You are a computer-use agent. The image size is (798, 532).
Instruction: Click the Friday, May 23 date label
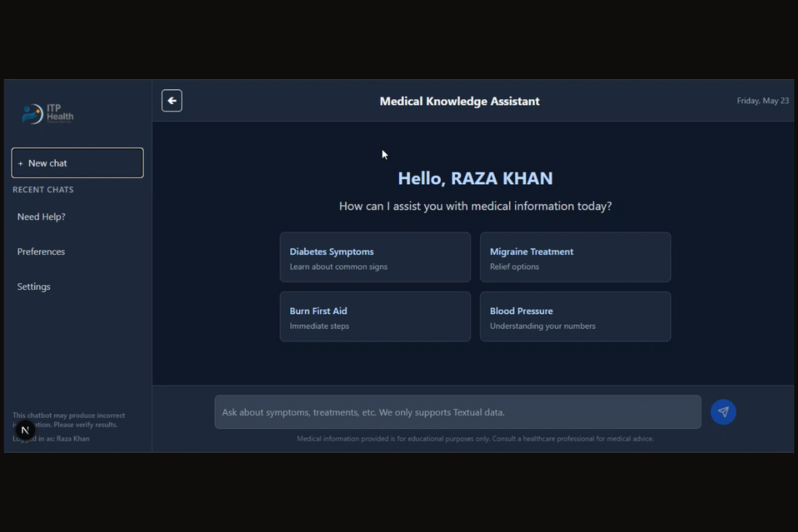(x=763, y=101)
